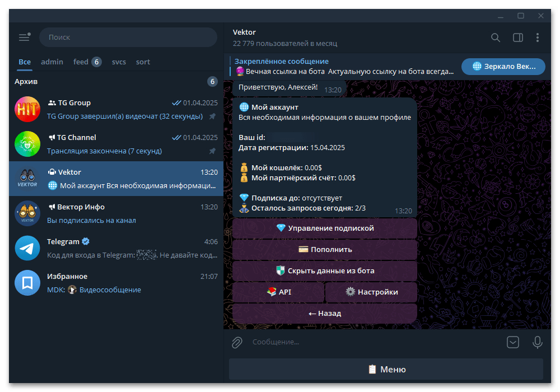The image size is (560, 392).
Task: Maximize the Telegram window
Action: pos(521,16)
